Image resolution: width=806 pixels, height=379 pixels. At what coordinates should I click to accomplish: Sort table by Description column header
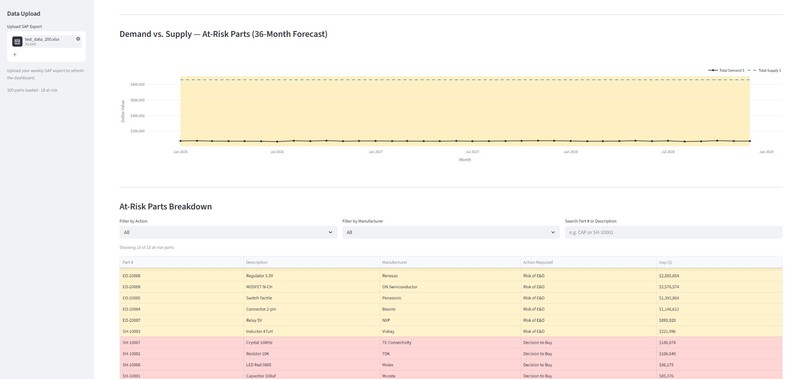[312, 262]
